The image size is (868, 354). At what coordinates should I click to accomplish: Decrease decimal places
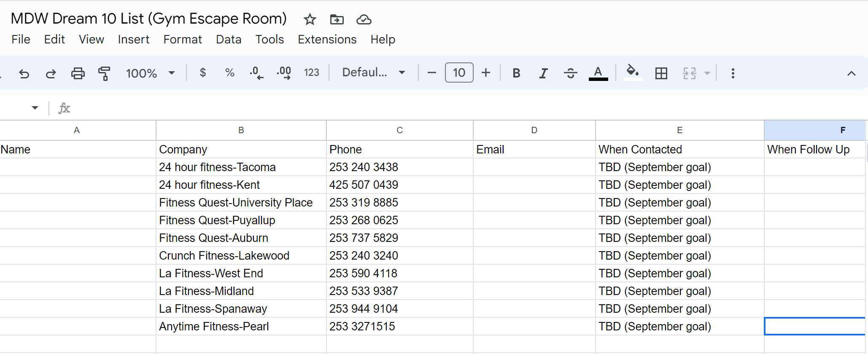point(256,72)
